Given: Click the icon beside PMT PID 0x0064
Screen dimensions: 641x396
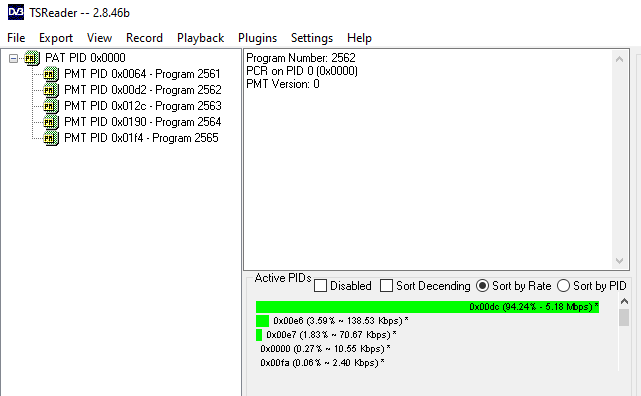Looking at the screenshot, I should click(51, 74).
